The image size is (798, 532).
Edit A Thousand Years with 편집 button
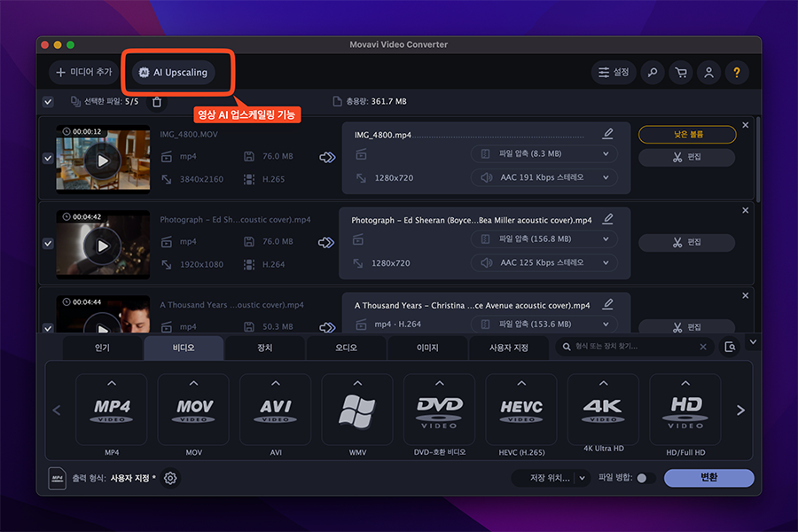[686, 326]
